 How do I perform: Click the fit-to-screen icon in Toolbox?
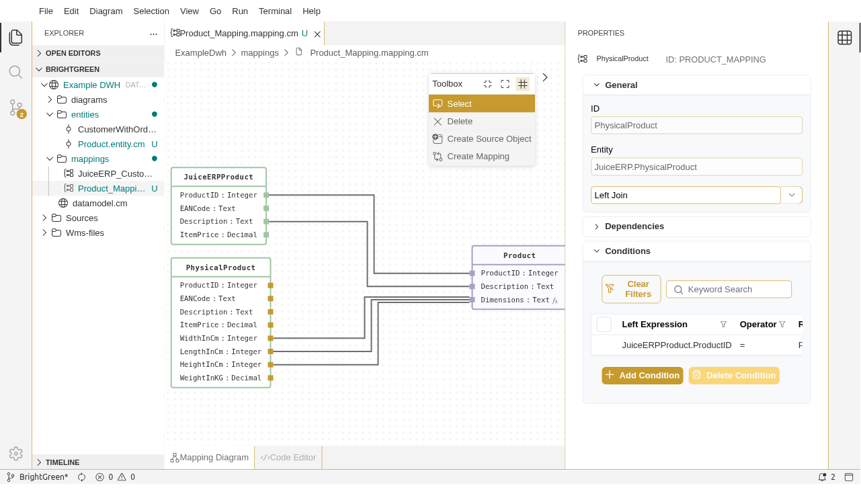coord(505,84)
